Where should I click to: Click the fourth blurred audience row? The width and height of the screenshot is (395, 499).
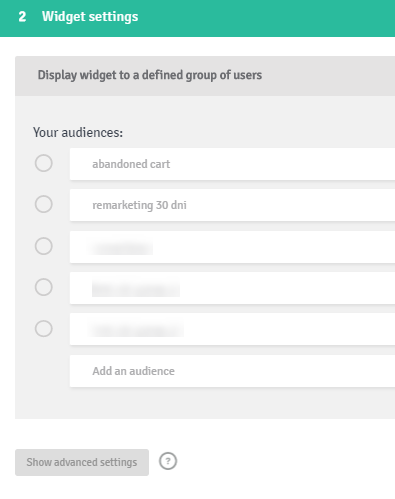[x=232, y=288]
